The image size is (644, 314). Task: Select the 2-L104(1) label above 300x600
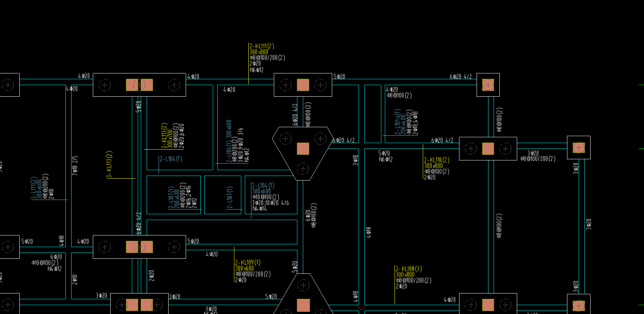coord(263,185)
